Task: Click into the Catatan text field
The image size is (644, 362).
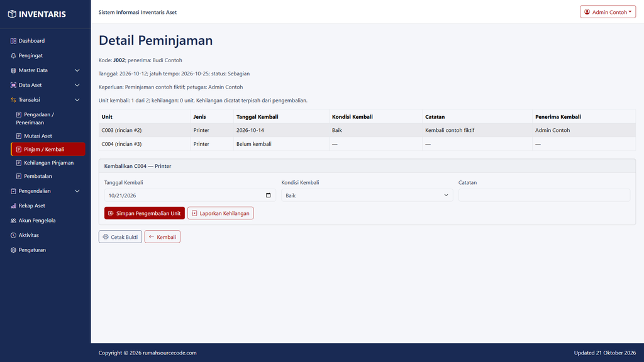Action: (x=544, y=195)
